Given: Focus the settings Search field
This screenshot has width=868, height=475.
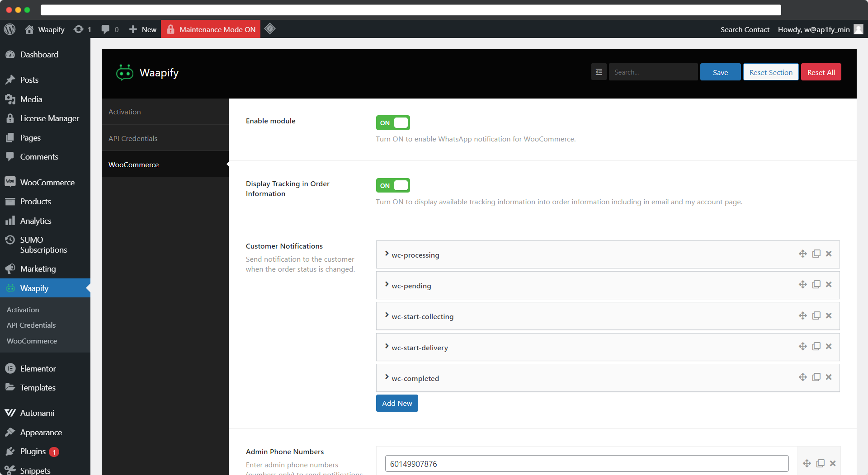Looking at the screenshot, I should [653, 72].
